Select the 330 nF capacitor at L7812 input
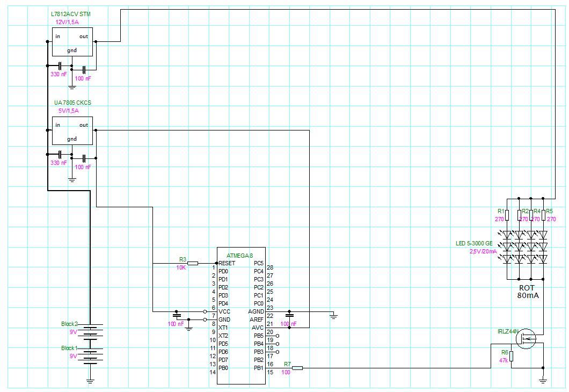This screenshot has height=392, width=569. tap(60, 66)
